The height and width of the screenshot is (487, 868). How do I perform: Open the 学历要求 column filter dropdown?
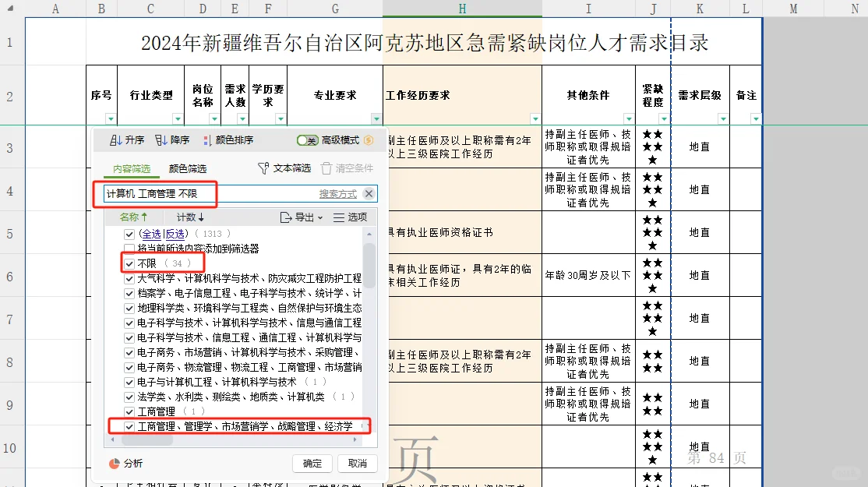pos(281,119)
